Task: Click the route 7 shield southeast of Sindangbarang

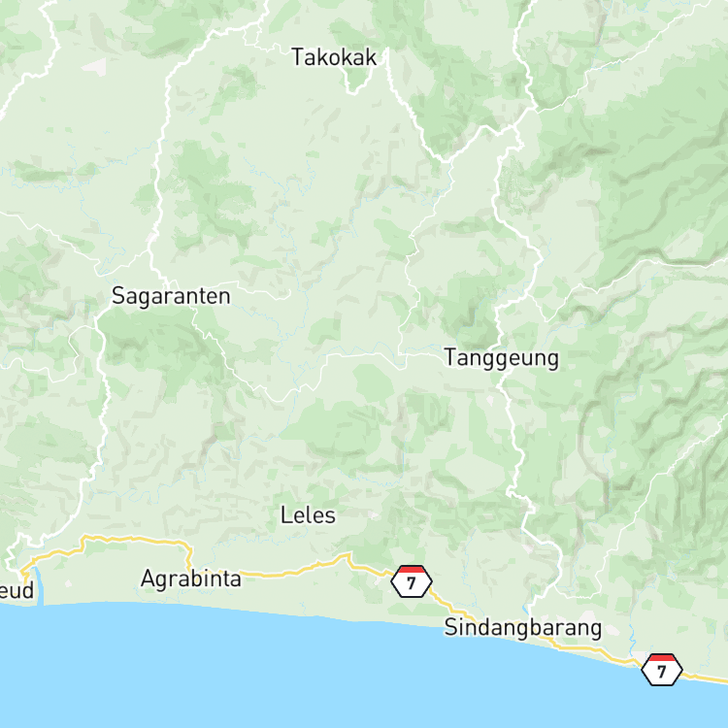Action: (662, 670)
